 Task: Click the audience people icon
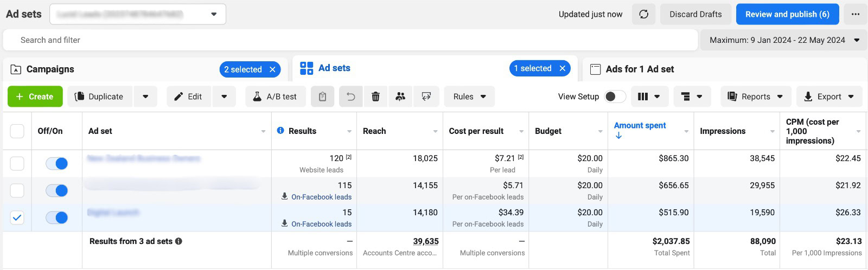[x=400, y=97]
